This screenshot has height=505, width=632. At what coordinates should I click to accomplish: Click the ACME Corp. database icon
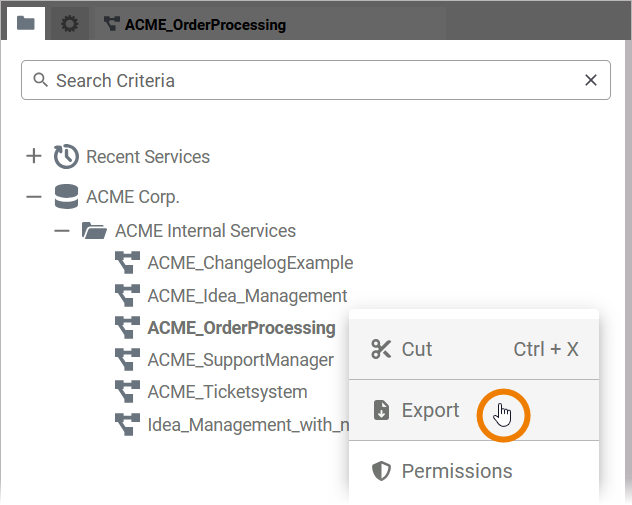[x=66, y=197]
